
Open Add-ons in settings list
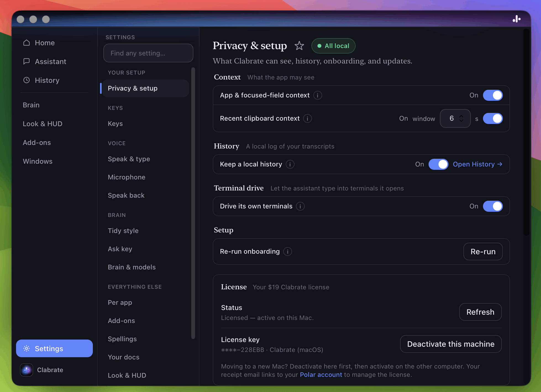tap(146, 321)
